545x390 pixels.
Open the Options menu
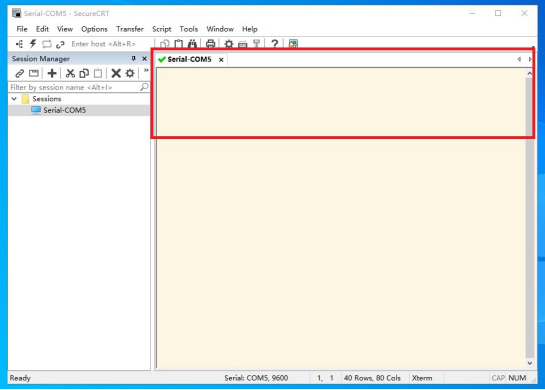(x=94, y=29)
